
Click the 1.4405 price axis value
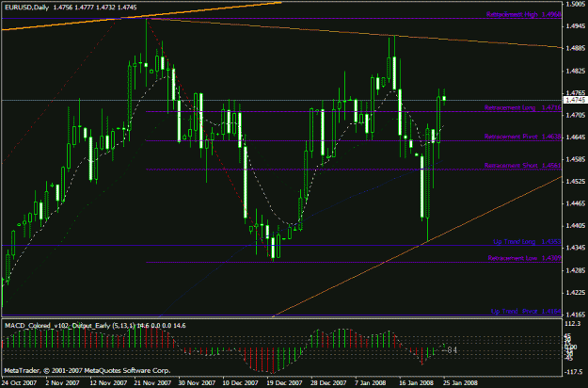coord(576,226)
